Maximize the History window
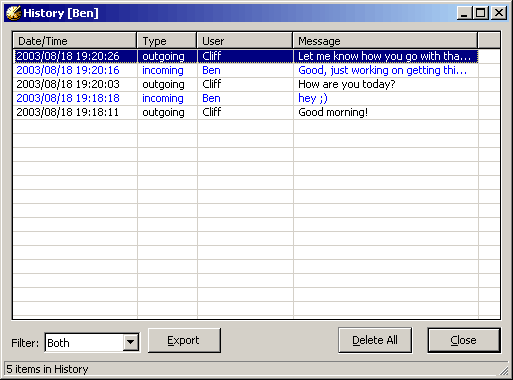 tap(481, 13)
